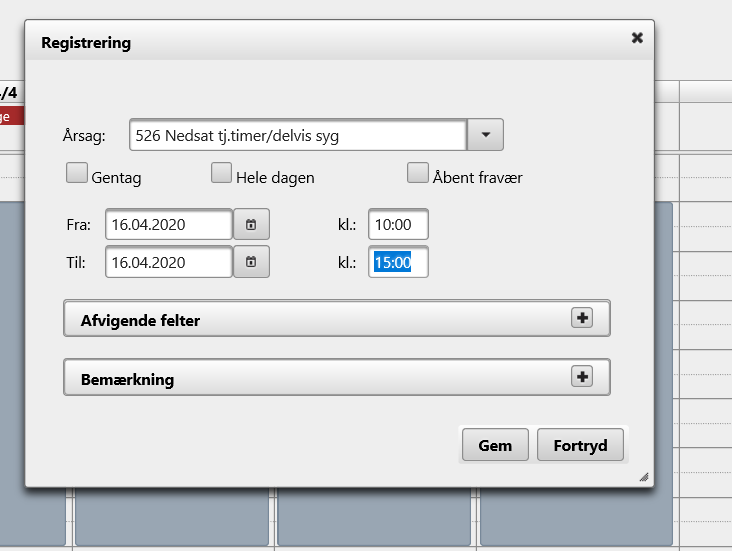This screenshot has width=732, height=551.
Task: Open the Årsag dropdown arrow
Action: pyautogui.click(x=486, y=134)
